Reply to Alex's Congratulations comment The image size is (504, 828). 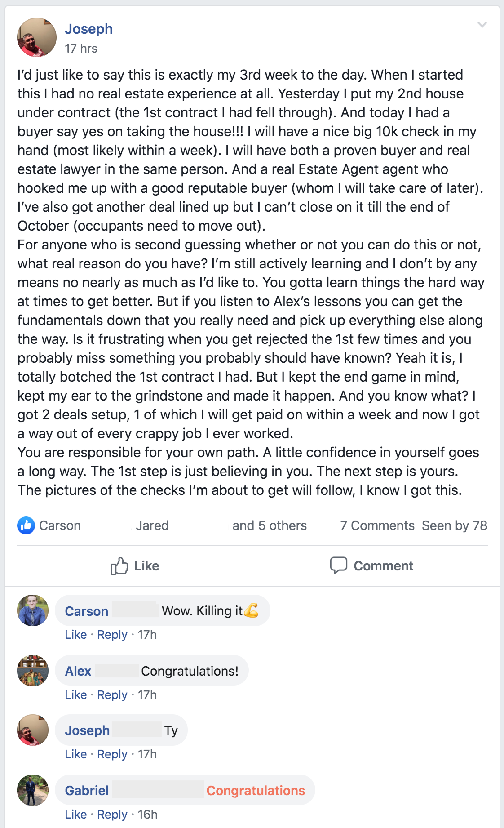click(112, 695)
